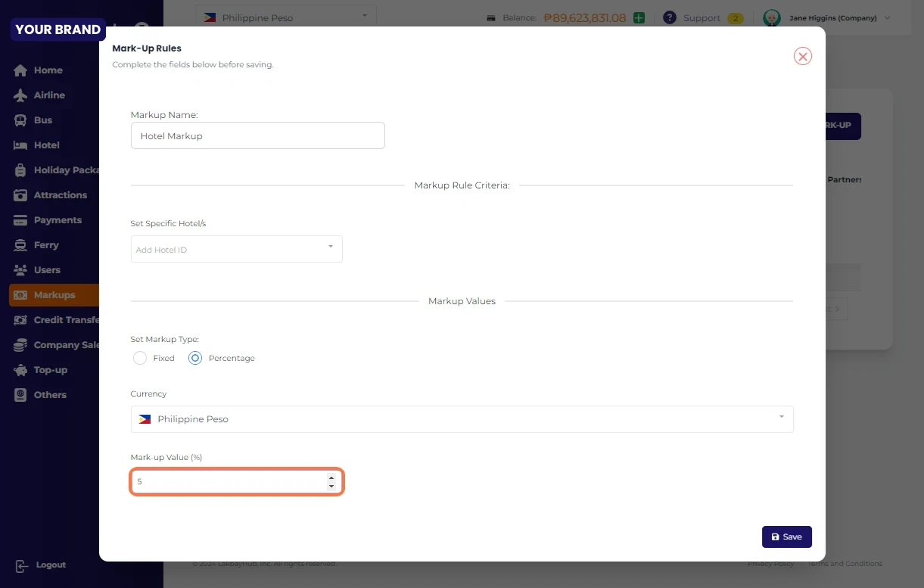
Task: Go to Payments in the sidebar
Action: pos(58,220)
